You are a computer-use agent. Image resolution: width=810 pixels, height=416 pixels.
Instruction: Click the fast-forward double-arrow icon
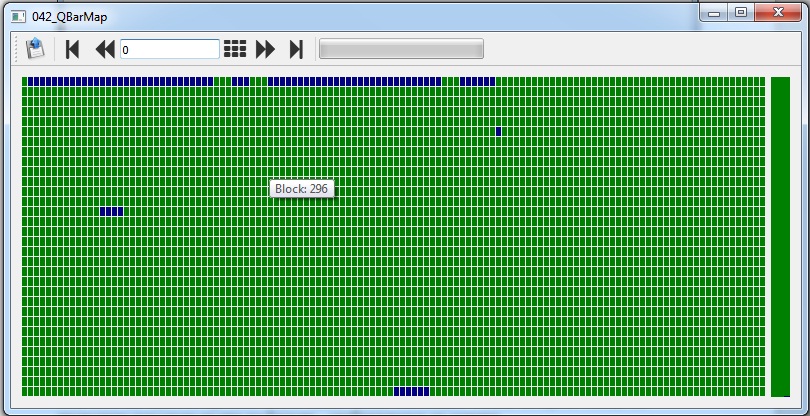(266, 49)
